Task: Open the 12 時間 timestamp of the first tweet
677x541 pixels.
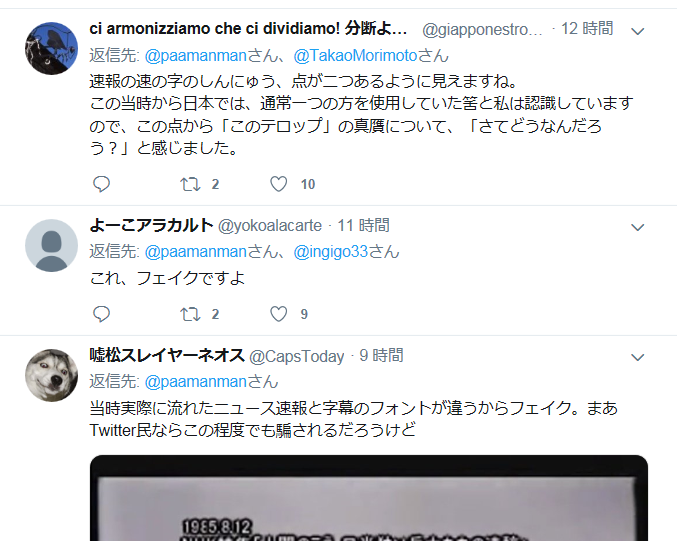Action: (x=587, y=28)
